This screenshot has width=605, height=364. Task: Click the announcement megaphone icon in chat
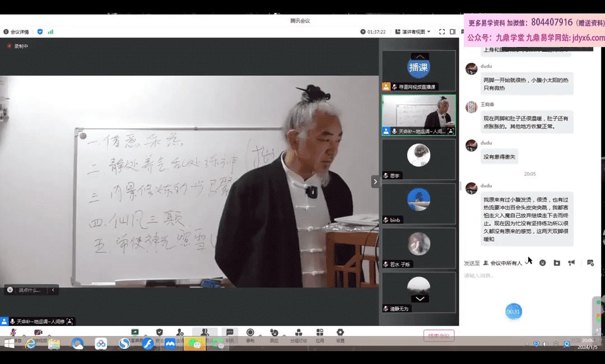point(571,263)
